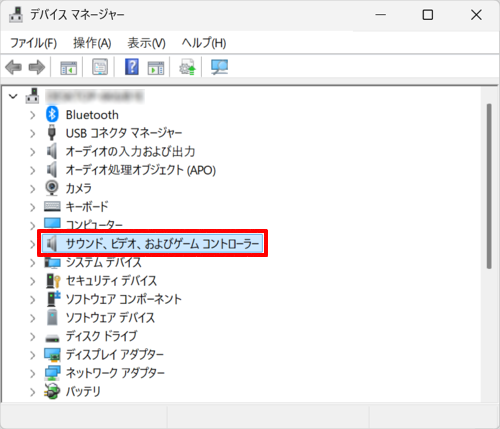Expand オーディオ処理オブジェクト (APO) category
This screenshot has height=429, width=500.
(32, 170)
